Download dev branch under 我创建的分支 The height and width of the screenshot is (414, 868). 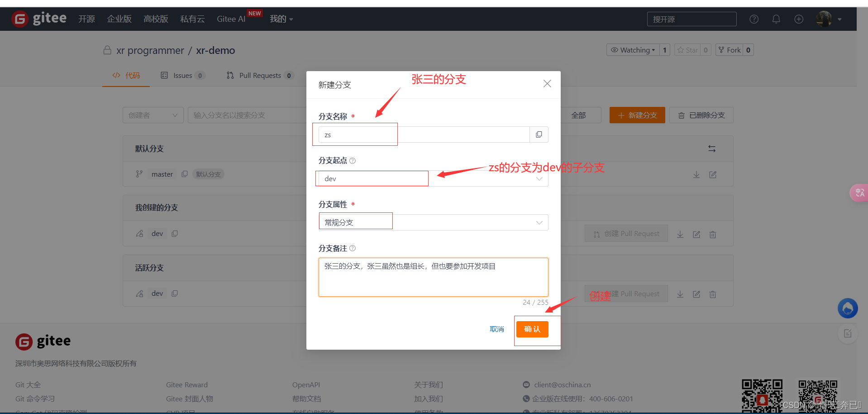(x=680, y=234)
